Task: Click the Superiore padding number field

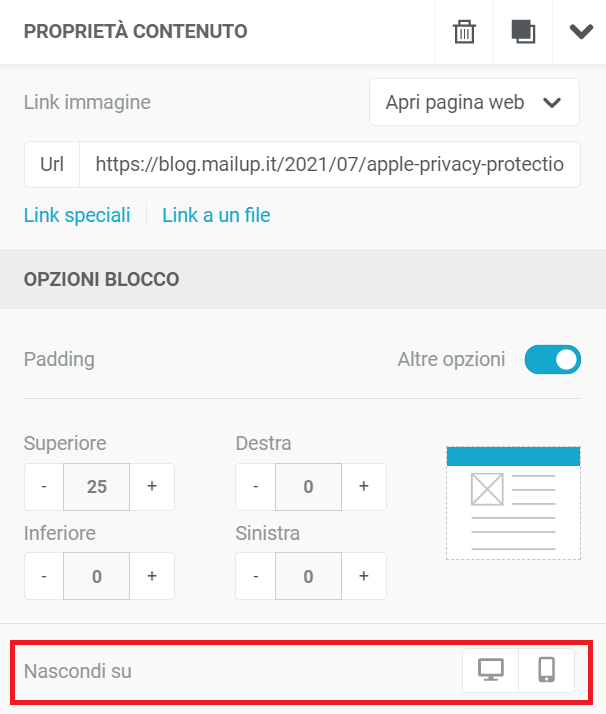Action: point(97,487)
